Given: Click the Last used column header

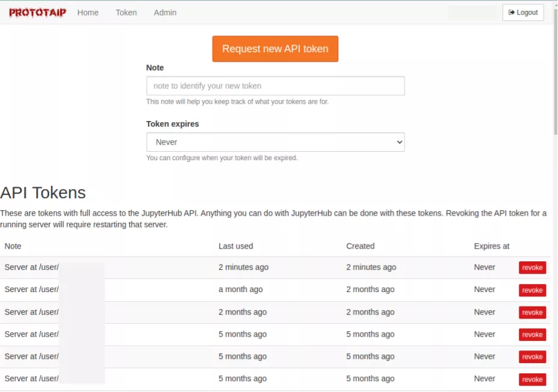Looking at the screenshot, I should coord(236,246).
